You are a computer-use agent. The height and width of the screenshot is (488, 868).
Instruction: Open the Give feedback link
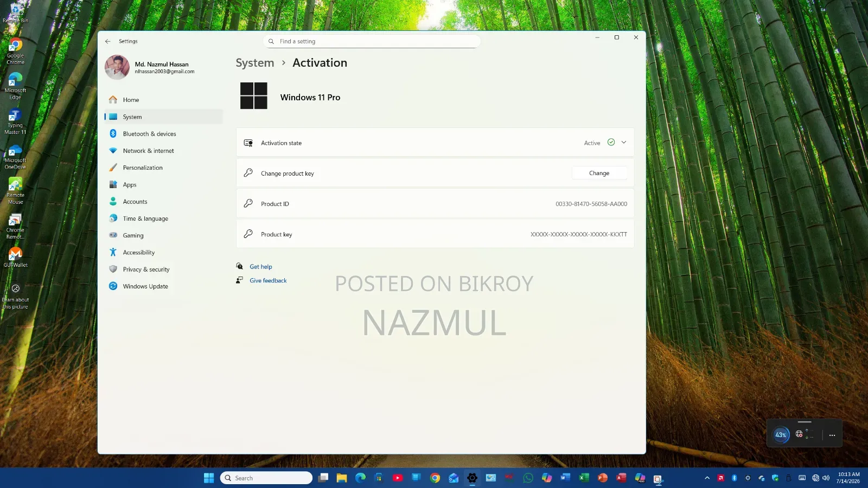click(x=268, y=280)
